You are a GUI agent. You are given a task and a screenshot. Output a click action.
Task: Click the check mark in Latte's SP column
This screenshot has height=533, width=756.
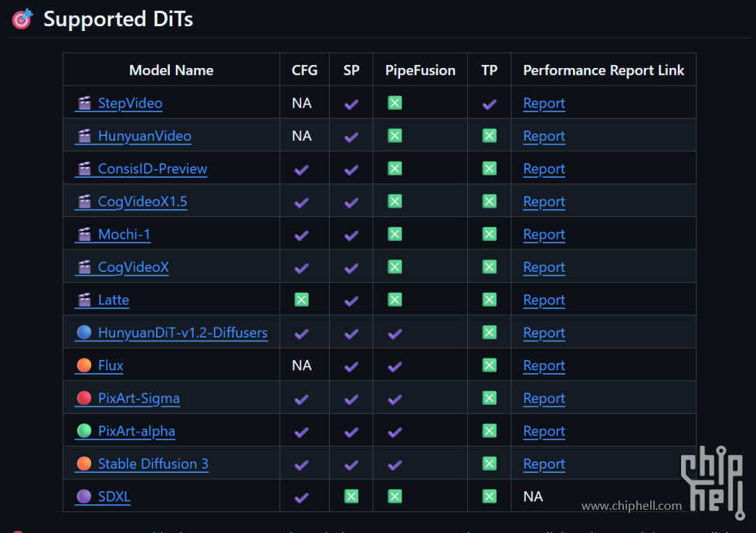pyautogui.click(x=351, y=301)
